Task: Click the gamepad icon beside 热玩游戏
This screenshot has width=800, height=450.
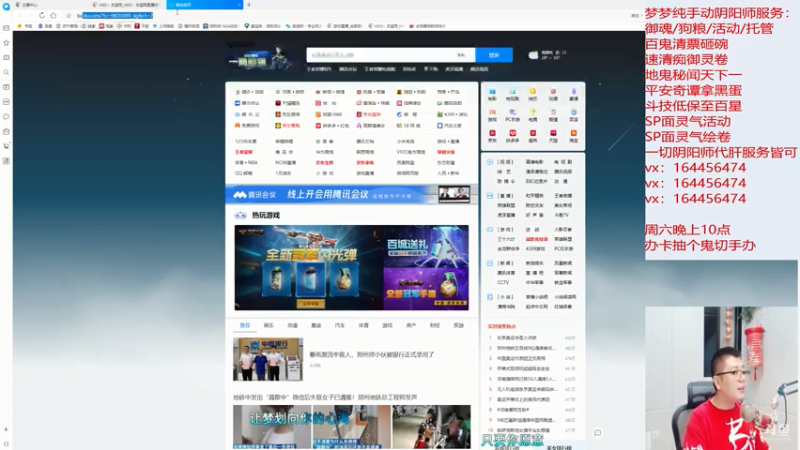Action: coord(240,215)
